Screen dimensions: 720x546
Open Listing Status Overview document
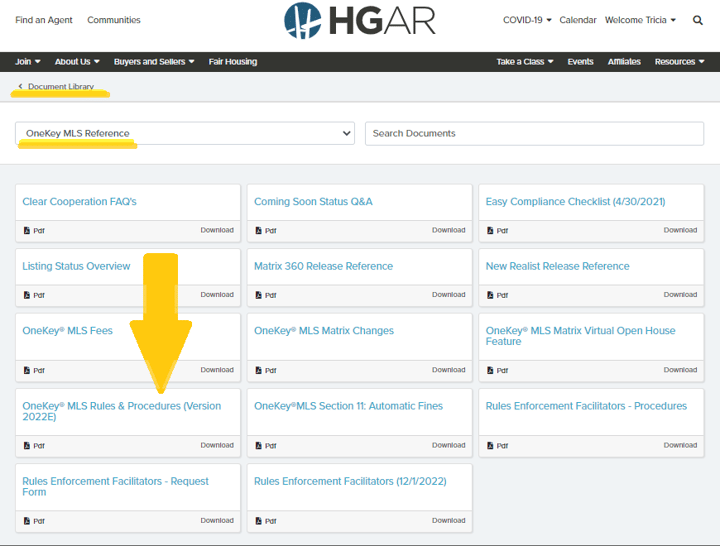[76, 266]
